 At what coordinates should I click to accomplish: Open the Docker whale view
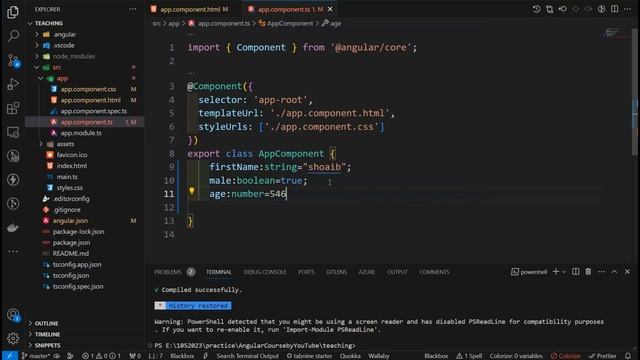click(x=13, y=228)
